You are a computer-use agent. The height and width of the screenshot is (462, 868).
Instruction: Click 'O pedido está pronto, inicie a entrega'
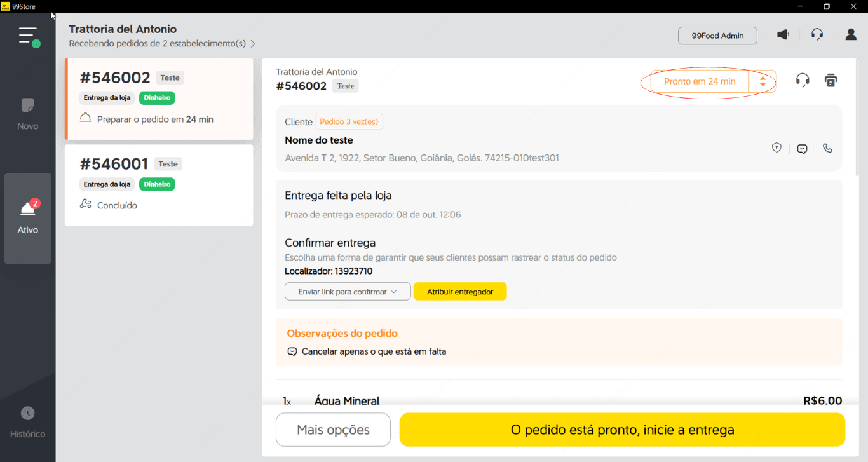622,430
